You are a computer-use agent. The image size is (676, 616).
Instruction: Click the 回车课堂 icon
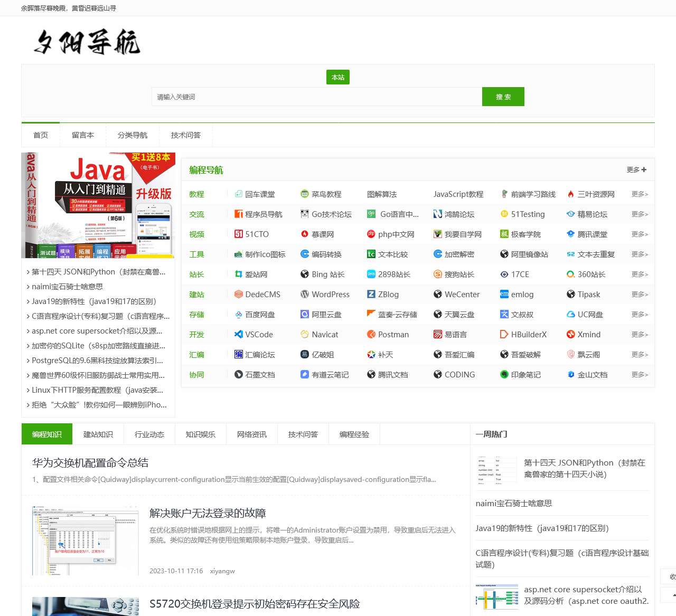[x=239, y=194]
